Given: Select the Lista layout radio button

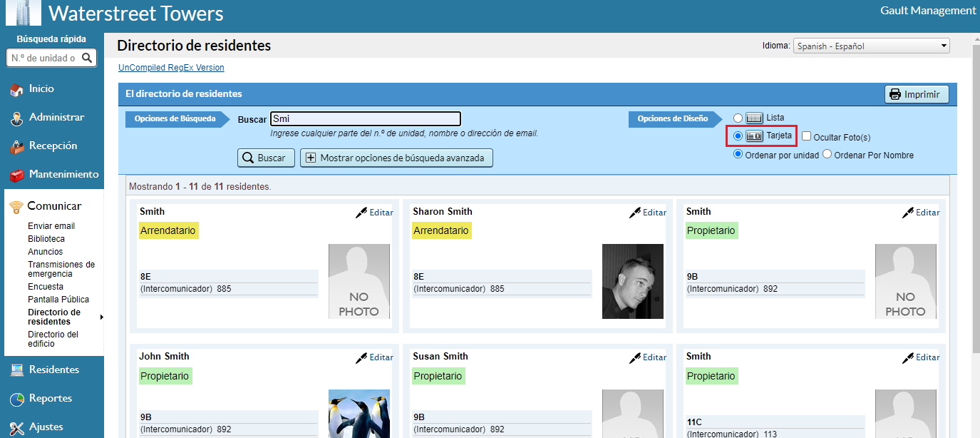Looking at the screenshot, I should [x=738, y=118].
